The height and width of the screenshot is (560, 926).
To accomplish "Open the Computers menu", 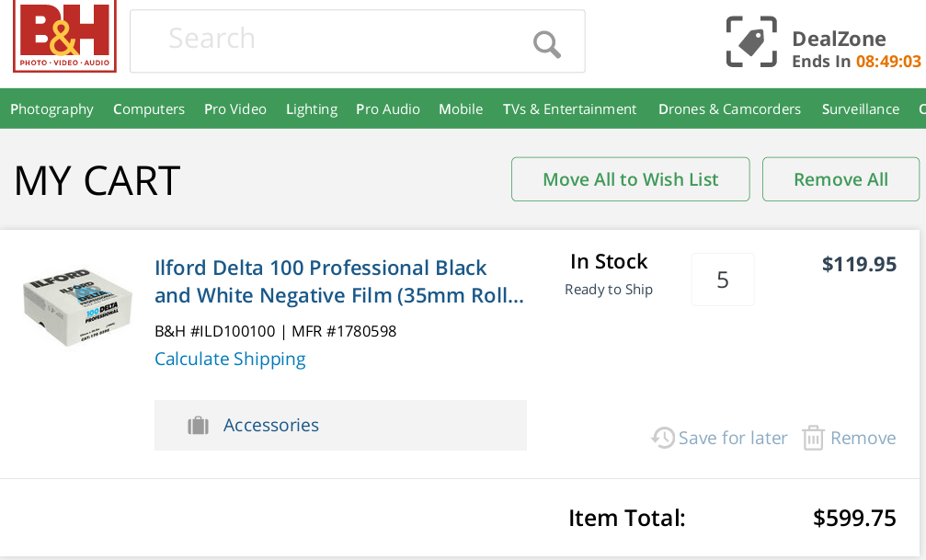I will (149, 109).
